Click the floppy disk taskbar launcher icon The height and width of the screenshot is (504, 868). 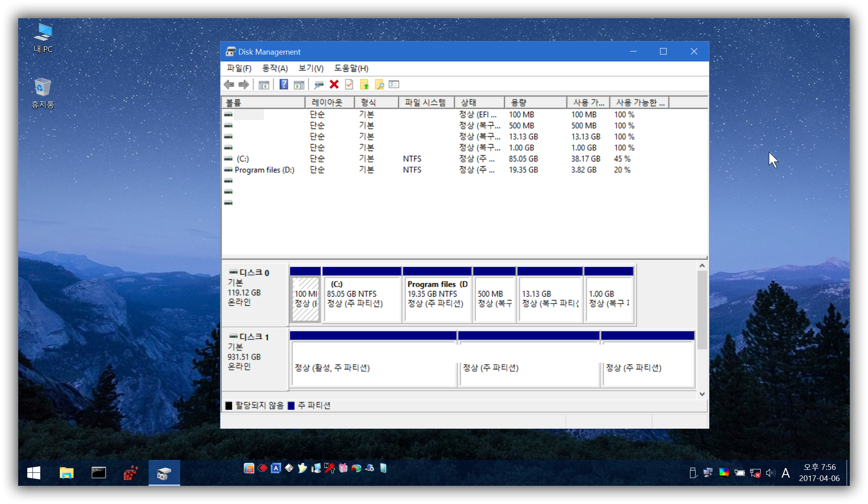pos(289,468)
